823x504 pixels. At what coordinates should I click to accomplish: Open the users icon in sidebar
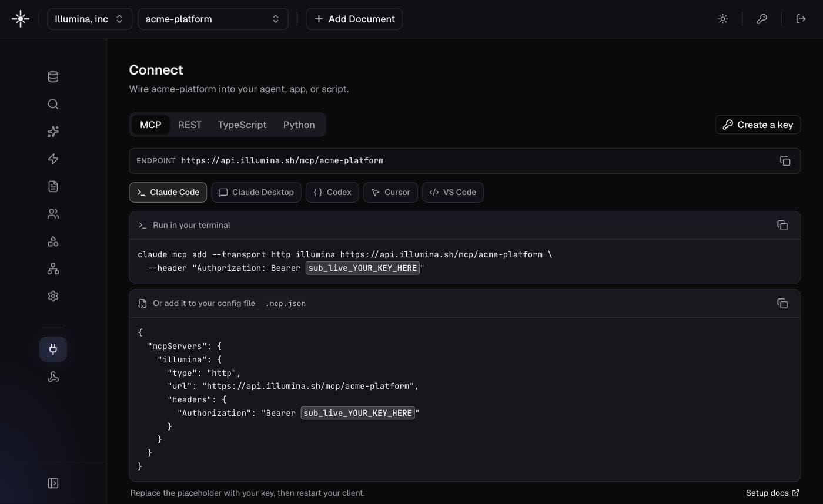click(x=53, y=214)
